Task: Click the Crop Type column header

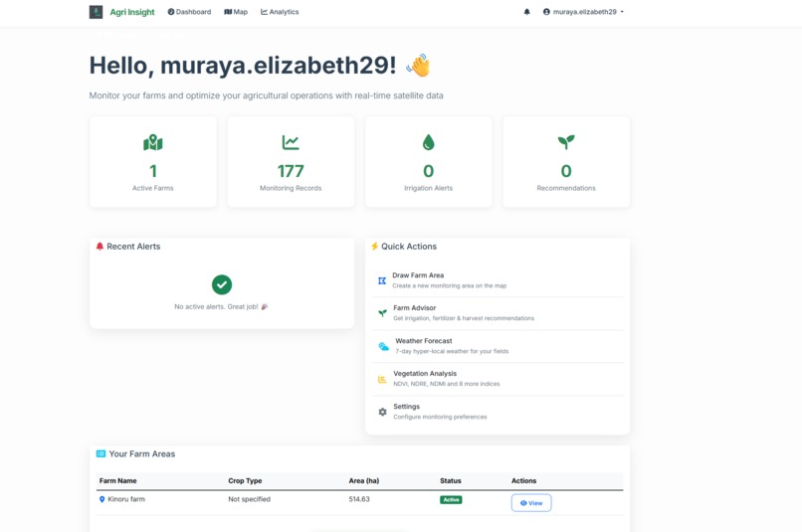Action: [x=245, y=481]
